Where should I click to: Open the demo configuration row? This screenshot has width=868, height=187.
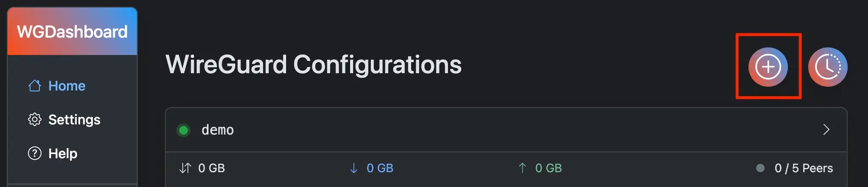click(466, 130)
